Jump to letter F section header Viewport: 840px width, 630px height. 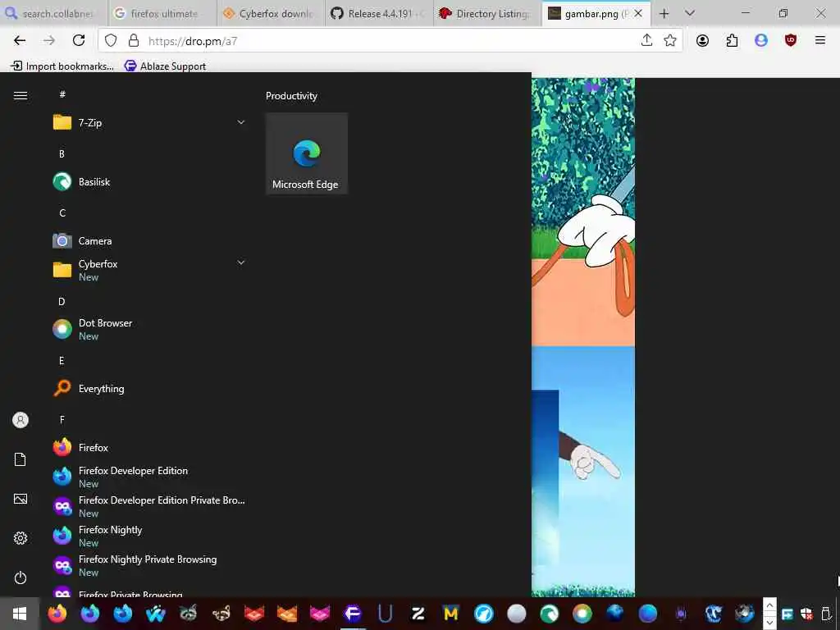point(62,420)
